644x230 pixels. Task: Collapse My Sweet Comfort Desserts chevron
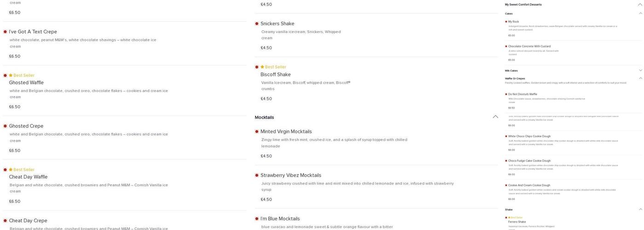coord(639,5)
